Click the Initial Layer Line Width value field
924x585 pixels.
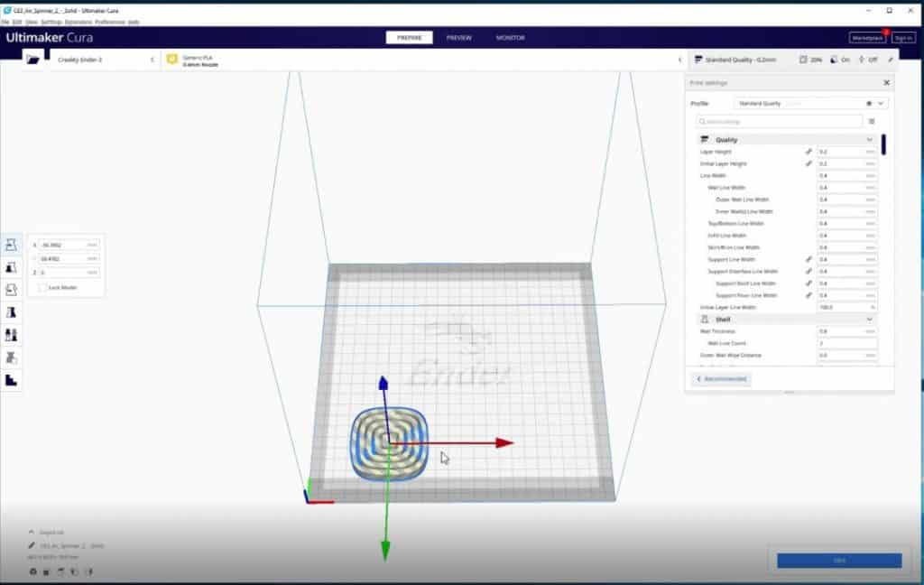click(x=846, y=307)
